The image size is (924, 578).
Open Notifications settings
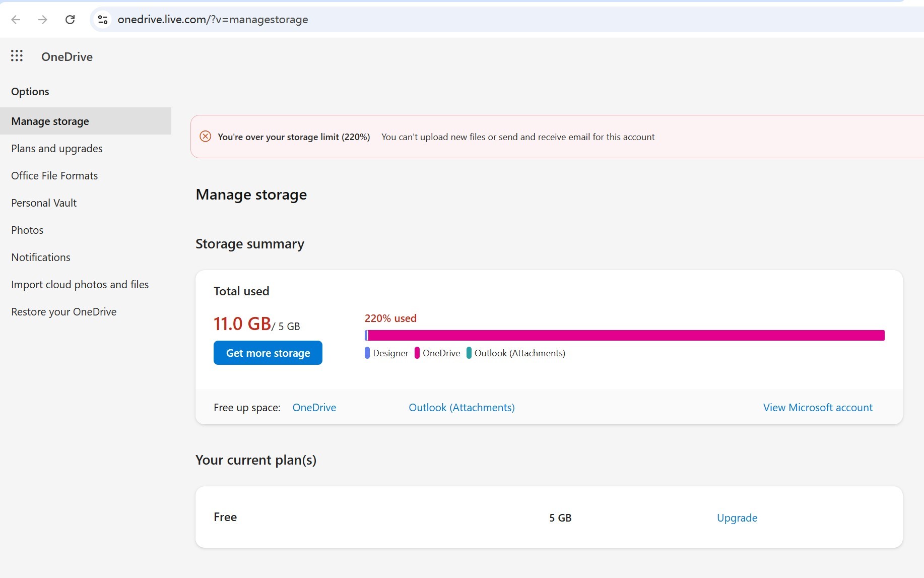[x=41, y=258]
